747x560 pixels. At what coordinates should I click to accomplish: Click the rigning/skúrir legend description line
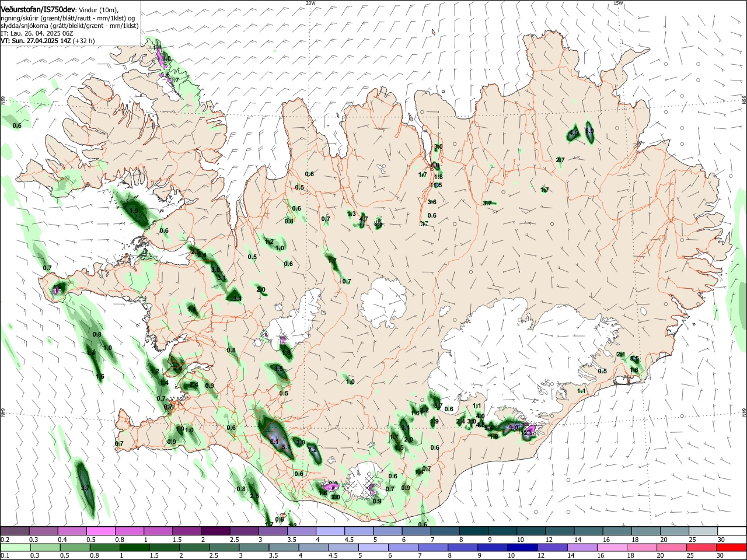click(68, 17)
